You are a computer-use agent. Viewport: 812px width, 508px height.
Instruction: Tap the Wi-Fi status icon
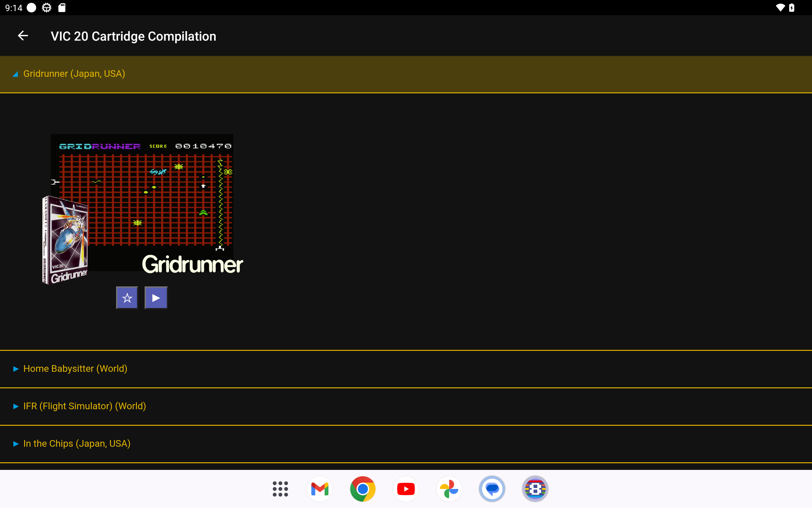click(781, 8)
